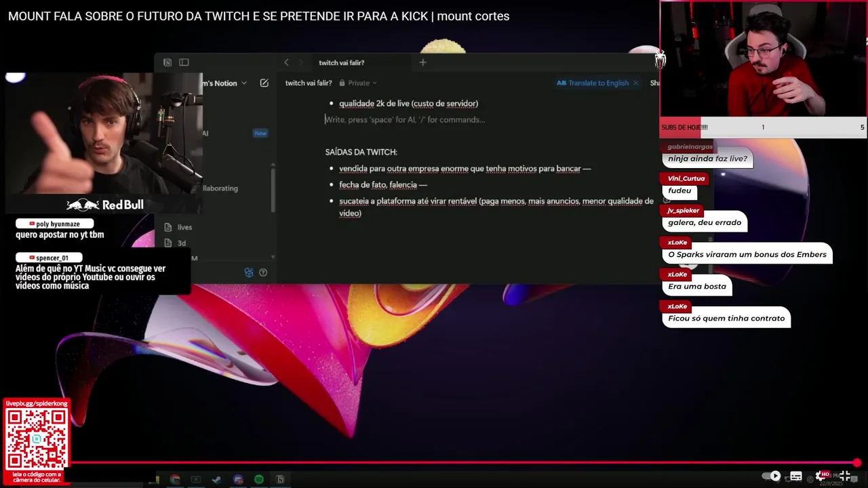This screenshot has width=868, height=488.
Task: Open the purple-ringed taskbar icon after Steam
Action: click(238, 479)
